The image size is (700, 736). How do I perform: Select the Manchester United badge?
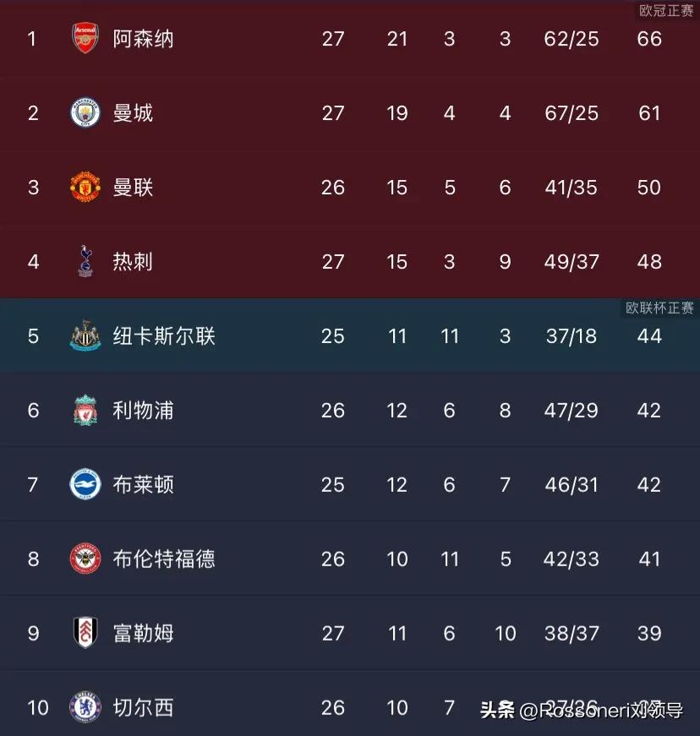(85, 187)
